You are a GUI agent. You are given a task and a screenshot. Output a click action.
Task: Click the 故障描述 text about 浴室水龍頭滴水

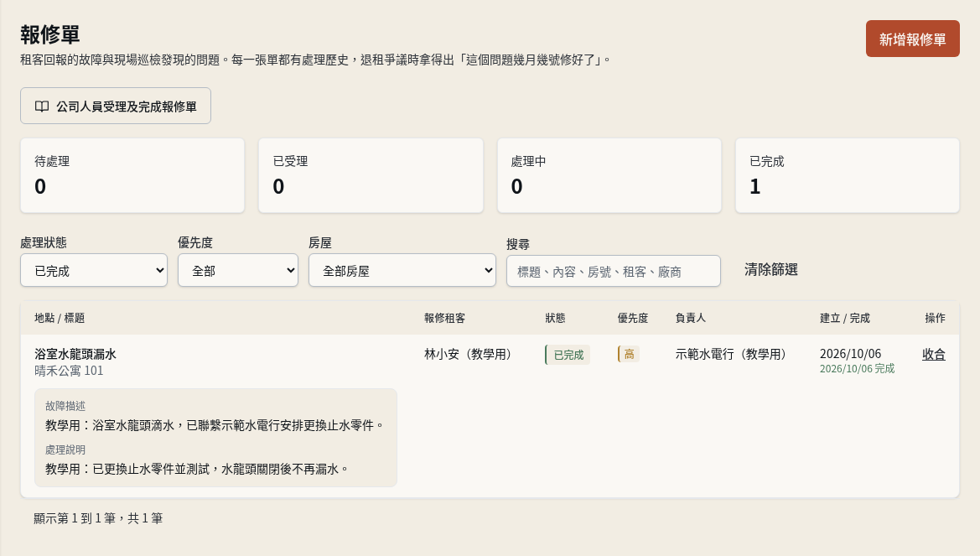click(x=215, y=425)
